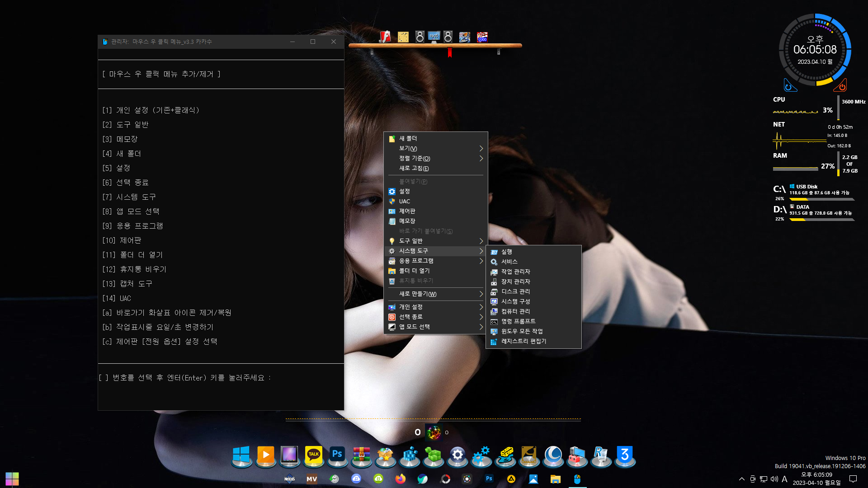The height and width of the screenshot is (488, 868).
Task: Open 서비스 in the submenu
Action: [x=533, y=262]
